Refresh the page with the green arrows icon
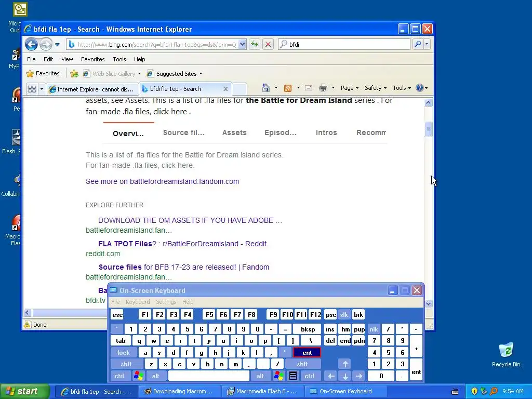Screen dimensions: 532x399 255,44
